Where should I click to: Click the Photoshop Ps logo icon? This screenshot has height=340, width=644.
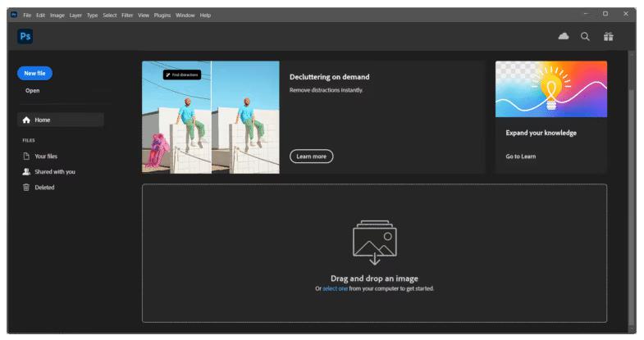coord(25,37)
